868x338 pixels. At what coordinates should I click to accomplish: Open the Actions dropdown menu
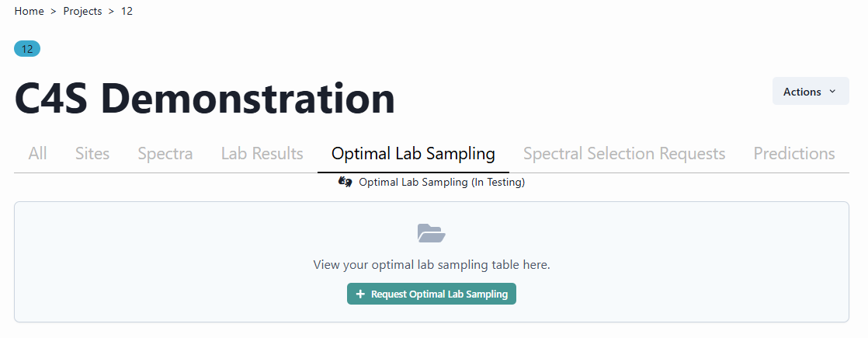click(x=810, y=91)
